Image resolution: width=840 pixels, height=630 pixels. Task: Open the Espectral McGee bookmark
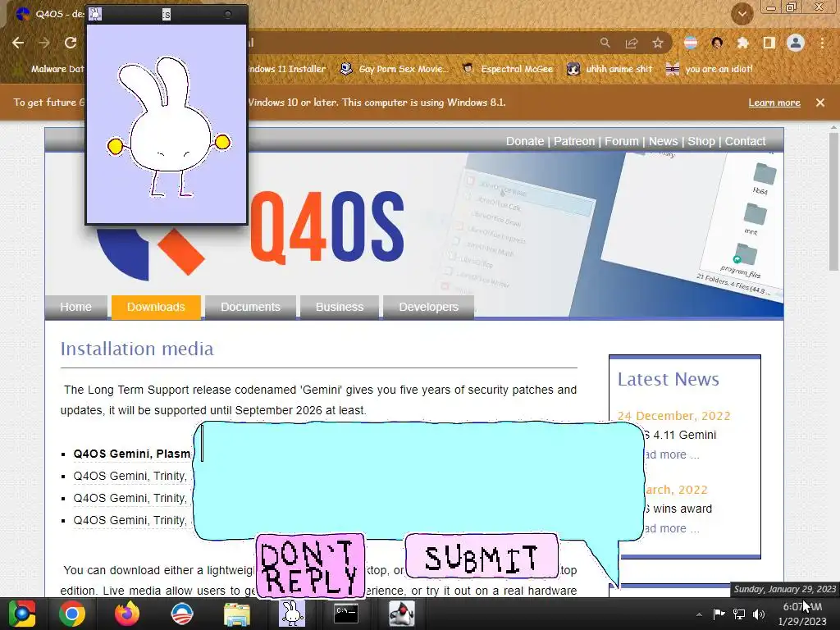point(508,69)
